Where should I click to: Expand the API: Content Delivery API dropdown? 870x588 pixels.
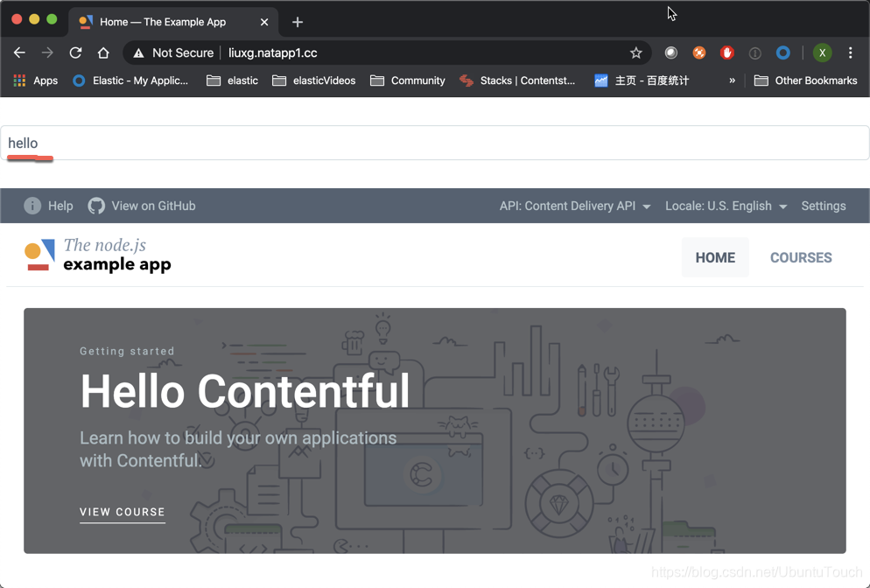pos(575,206)
